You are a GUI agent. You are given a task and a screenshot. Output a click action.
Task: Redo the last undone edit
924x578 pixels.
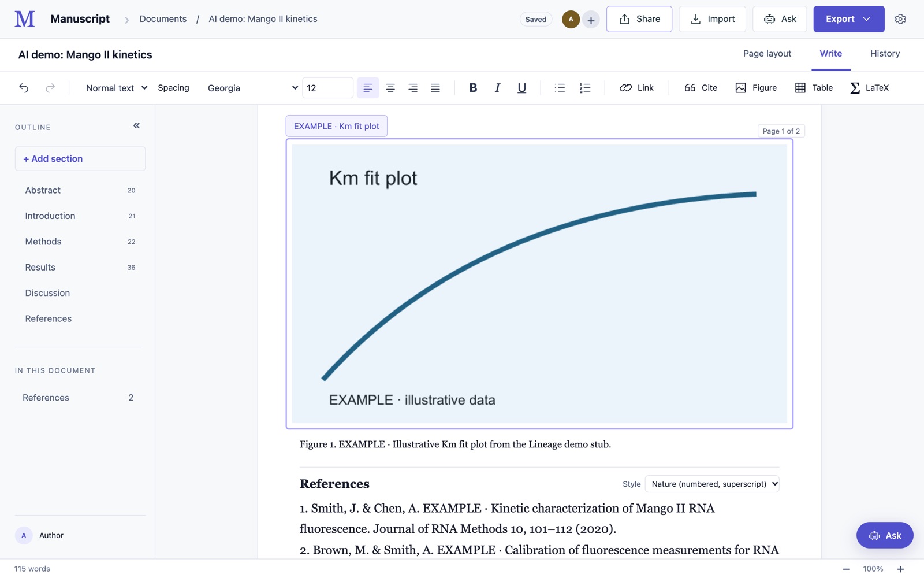[50, 88]
